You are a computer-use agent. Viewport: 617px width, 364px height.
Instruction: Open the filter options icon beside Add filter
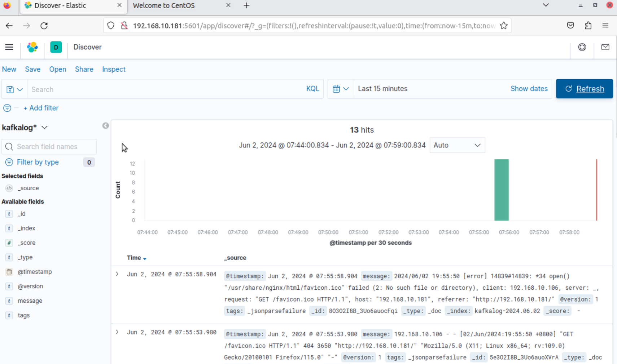[7, 108]
